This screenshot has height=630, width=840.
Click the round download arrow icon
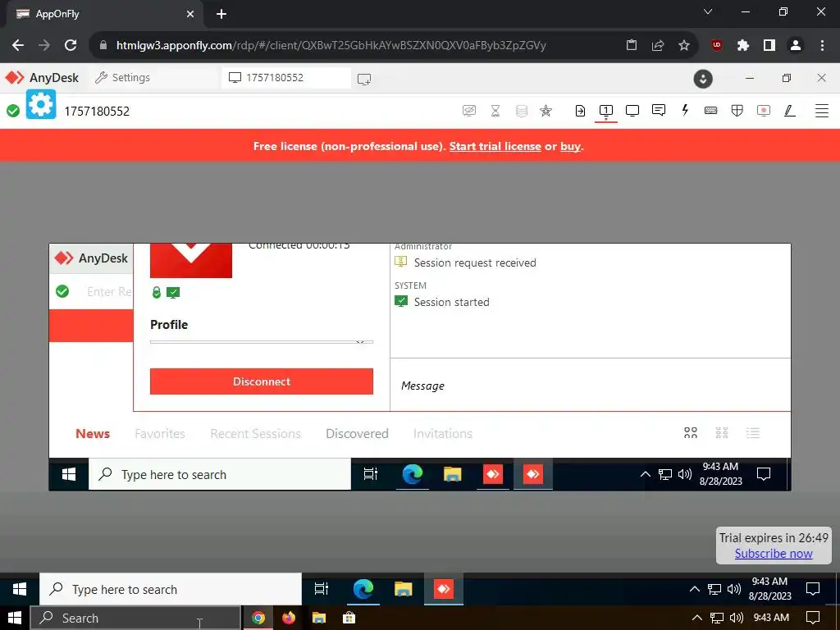pyautogui.click(x=703, y=79)
